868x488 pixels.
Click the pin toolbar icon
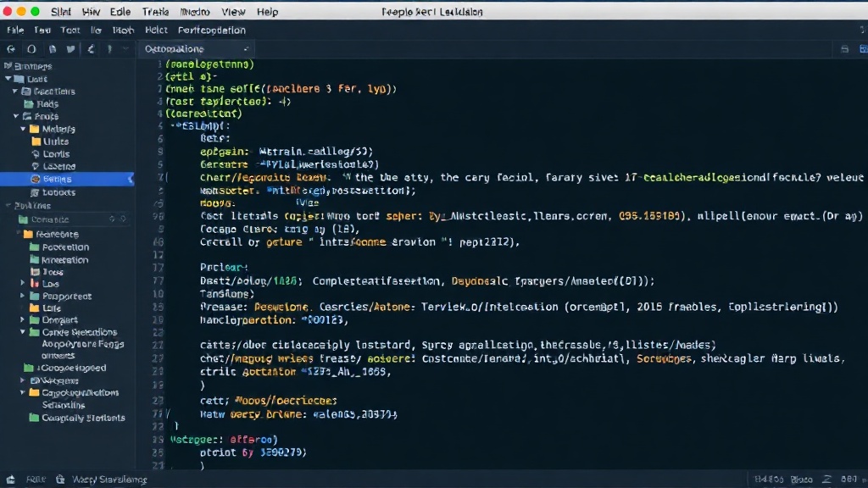[109, 49]
